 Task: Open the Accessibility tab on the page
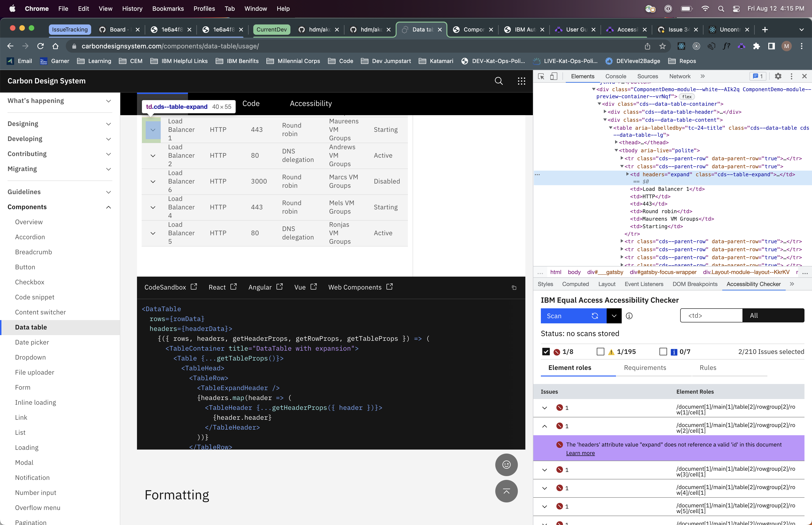tap(310, 104)
